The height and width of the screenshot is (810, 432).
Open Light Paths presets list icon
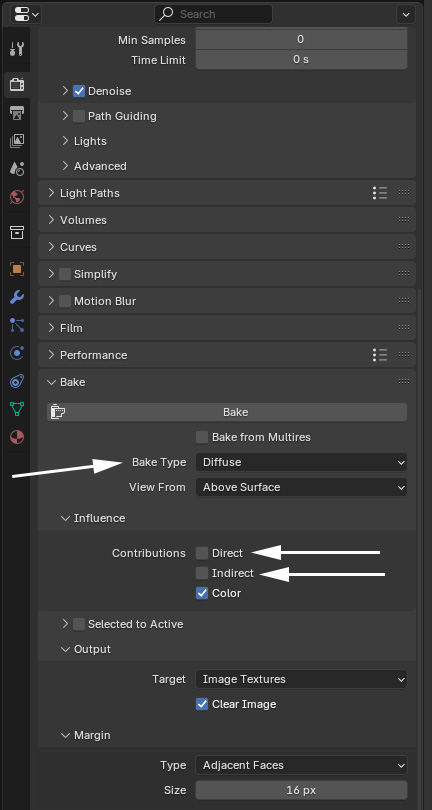[380, 193]
